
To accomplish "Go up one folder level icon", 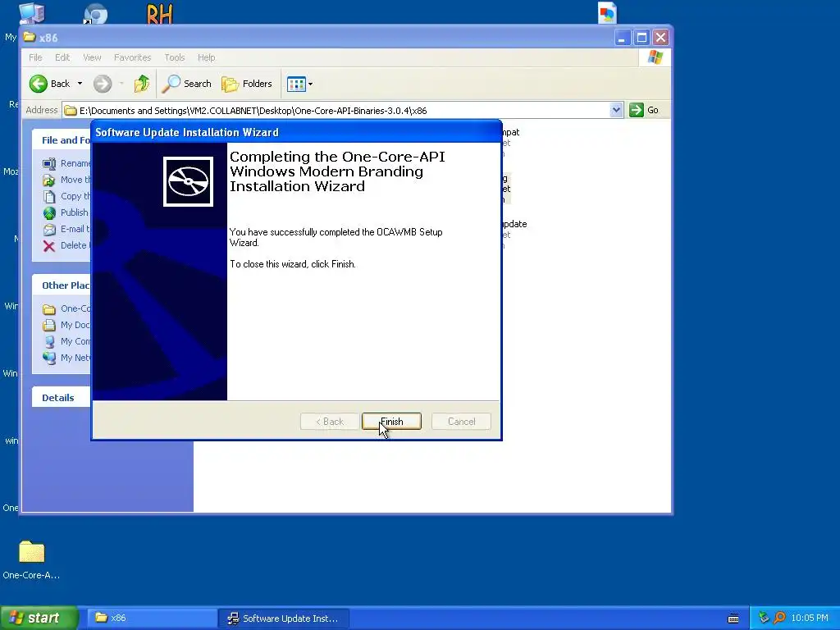I will pyautogui.click(x=141, y=84).
